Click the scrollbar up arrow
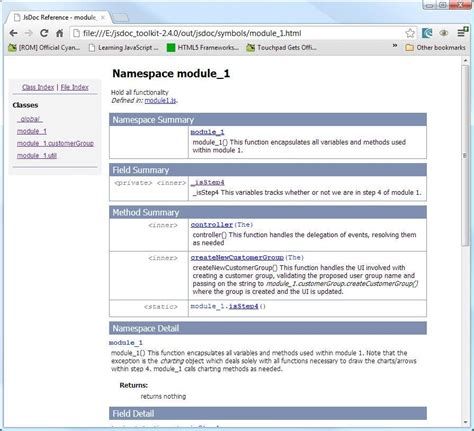The image size is (474, 431). click(465, 61)
